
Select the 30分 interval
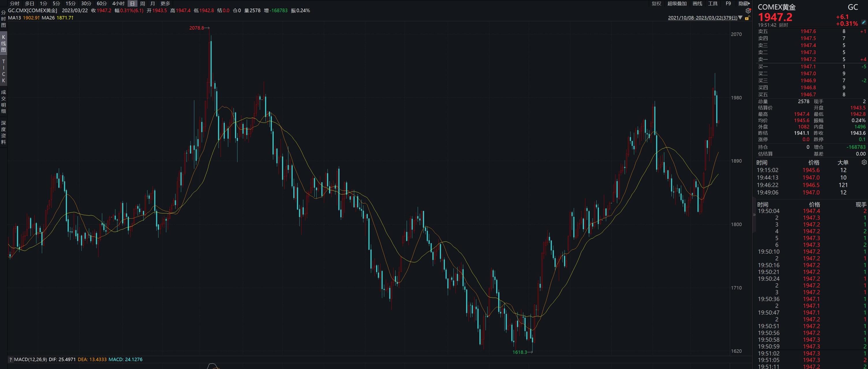(x=86, y=4)
